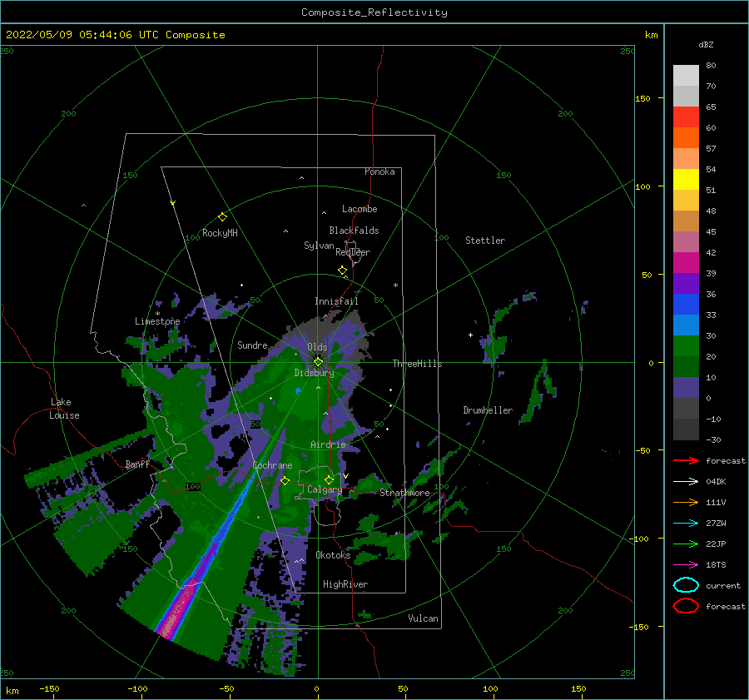Image resolution: width=749 pixels, height=700 pixels.
Task: Click the Banff city label
Action: [137, 464]
